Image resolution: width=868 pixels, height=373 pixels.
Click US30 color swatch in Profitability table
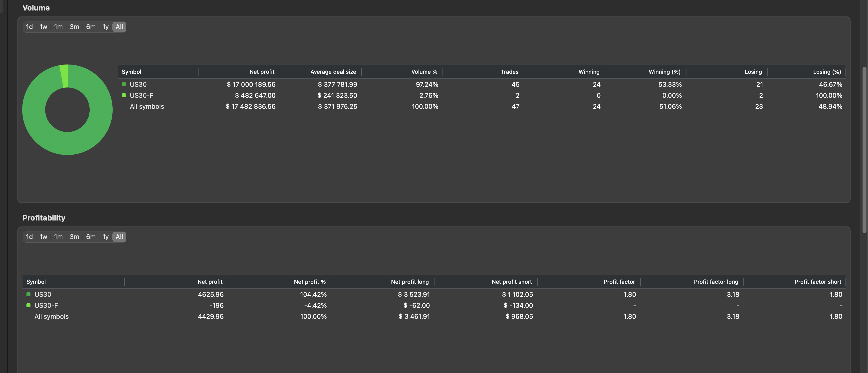[28, 294]
